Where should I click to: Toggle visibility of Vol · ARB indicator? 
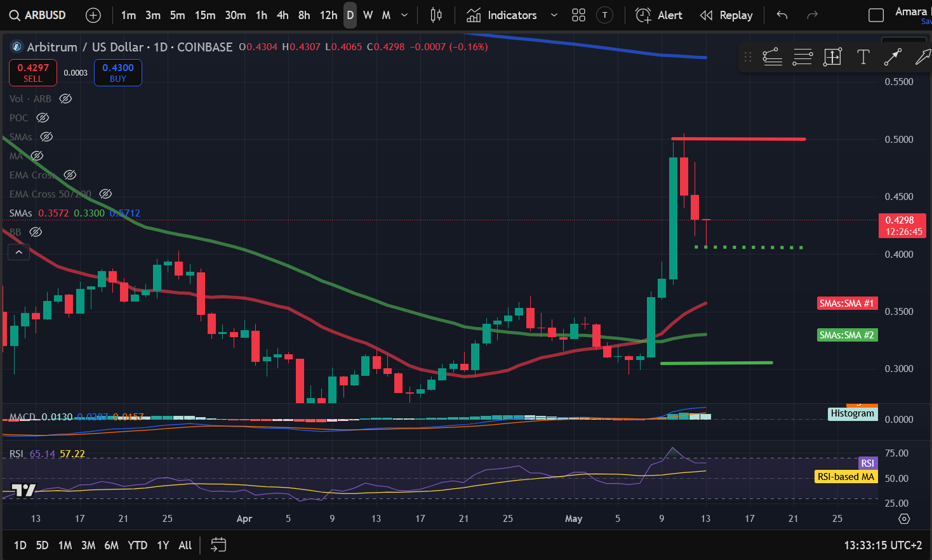pyautogui.click(x=65, y=98)
